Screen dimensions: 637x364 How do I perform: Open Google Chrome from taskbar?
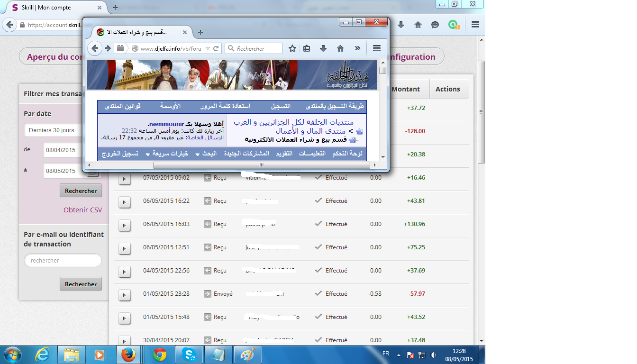159,355
